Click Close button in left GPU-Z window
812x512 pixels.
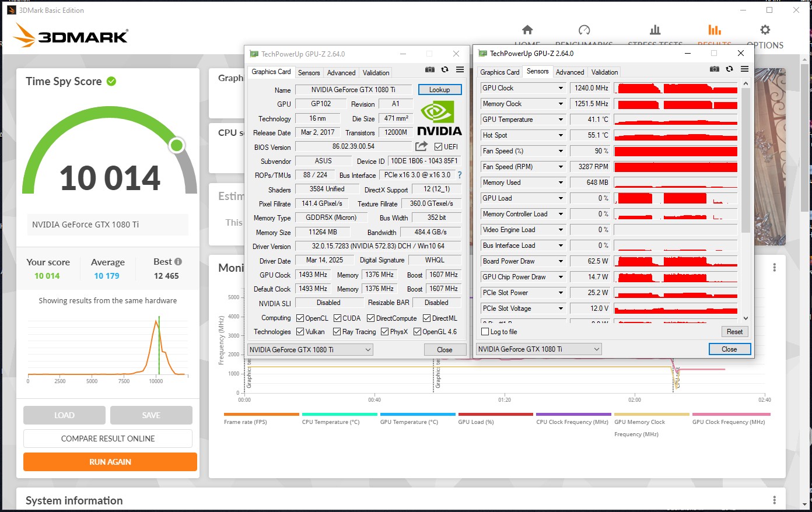coord(444,350)
